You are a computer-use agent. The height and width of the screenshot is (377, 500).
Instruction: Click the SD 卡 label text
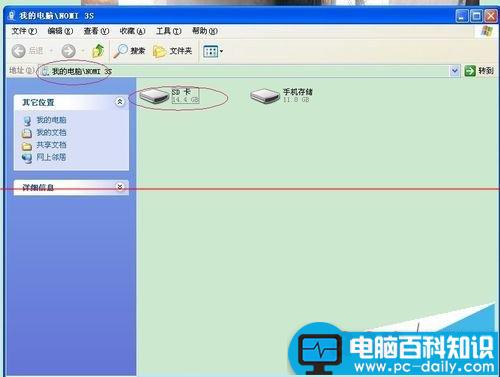point(181,92)
